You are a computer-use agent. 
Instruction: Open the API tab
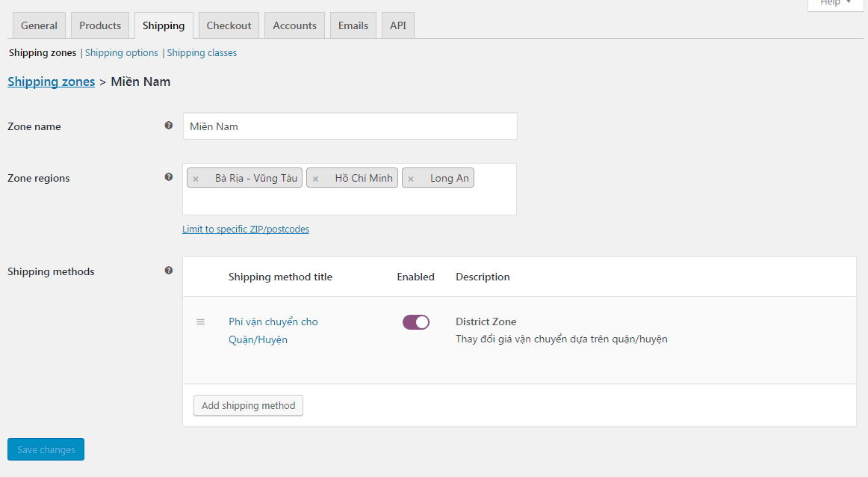[x=398, y=25]
